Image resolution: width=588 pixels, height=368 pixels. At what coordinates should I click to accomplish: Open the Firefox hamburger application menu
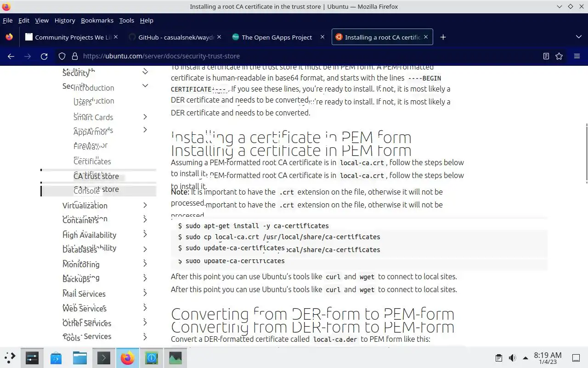point(577,56)
